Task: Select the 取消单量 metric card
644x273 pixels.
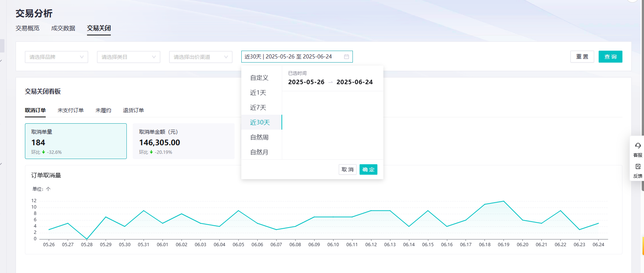Action: [76, 141]
